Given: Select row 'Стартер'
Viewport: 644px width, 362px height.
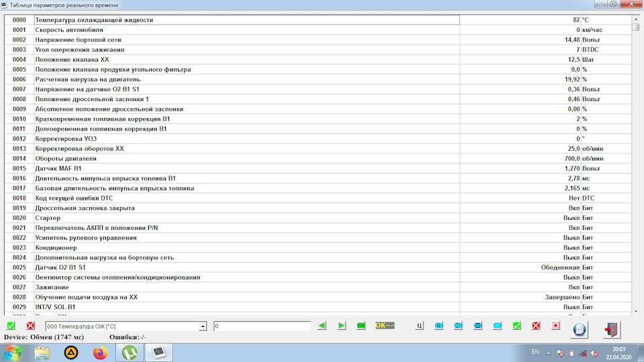Looking at the screenshot, I should pos(318,218).
